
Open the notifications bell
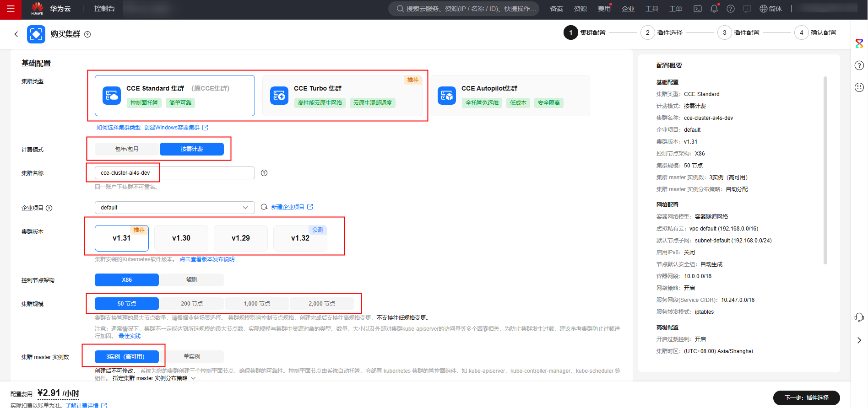714,9
